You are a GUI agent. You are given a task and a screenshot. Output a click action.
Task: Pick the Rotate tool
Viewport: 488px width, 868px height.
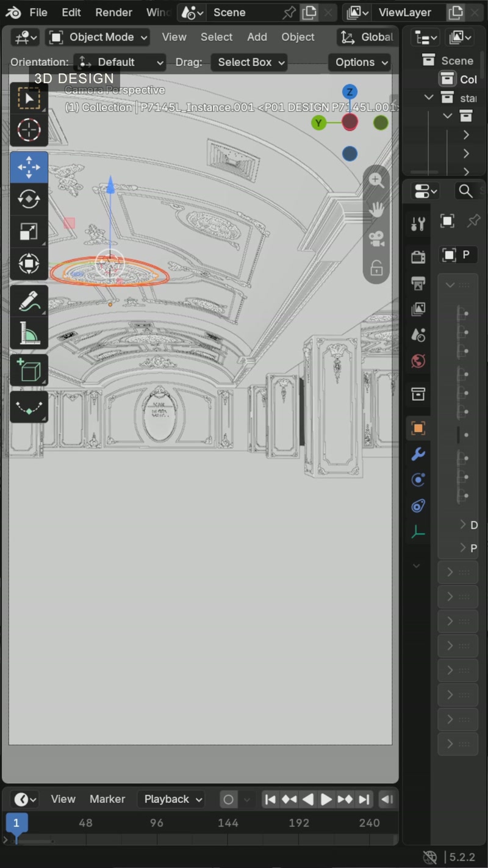[x=29, y=199]
